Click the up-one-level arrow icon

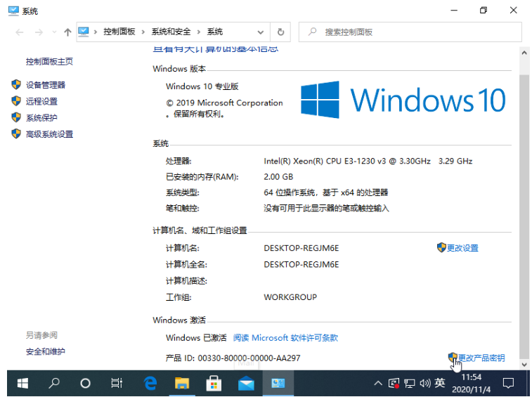tap(67, 32)
